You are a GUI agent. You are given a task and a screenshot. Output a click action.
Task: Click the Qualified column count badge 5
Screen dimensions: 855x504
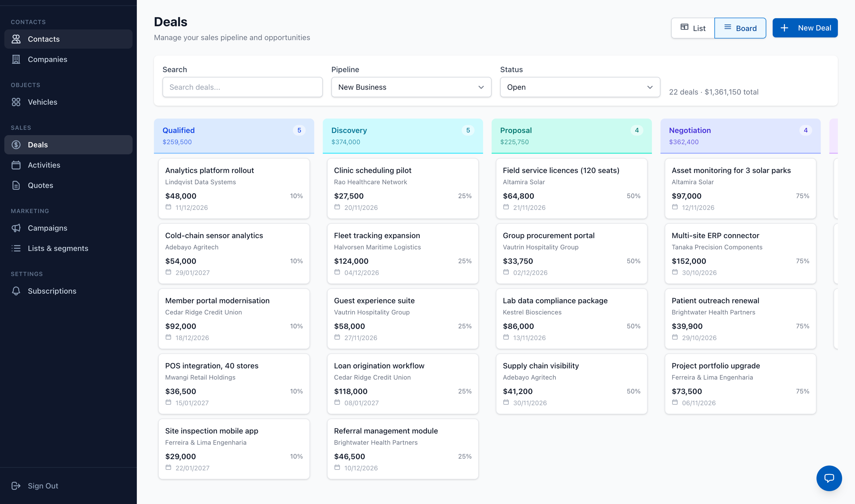click(x=299, y=130)
